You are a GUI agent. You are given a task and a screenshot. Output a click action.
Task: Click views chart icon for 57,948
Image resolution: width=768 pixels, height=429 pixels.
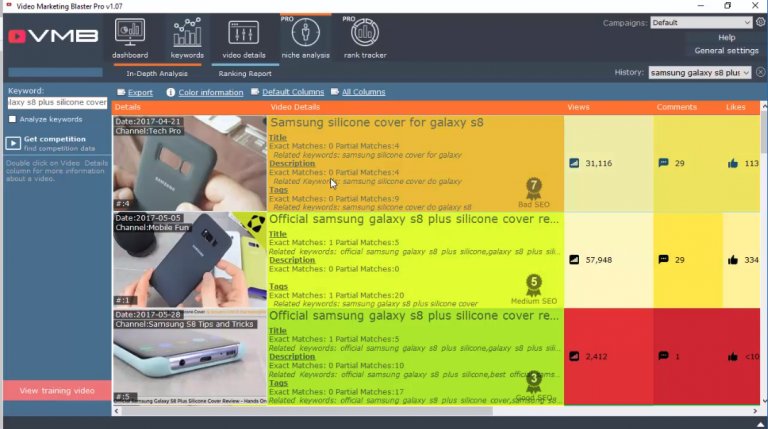574,260
